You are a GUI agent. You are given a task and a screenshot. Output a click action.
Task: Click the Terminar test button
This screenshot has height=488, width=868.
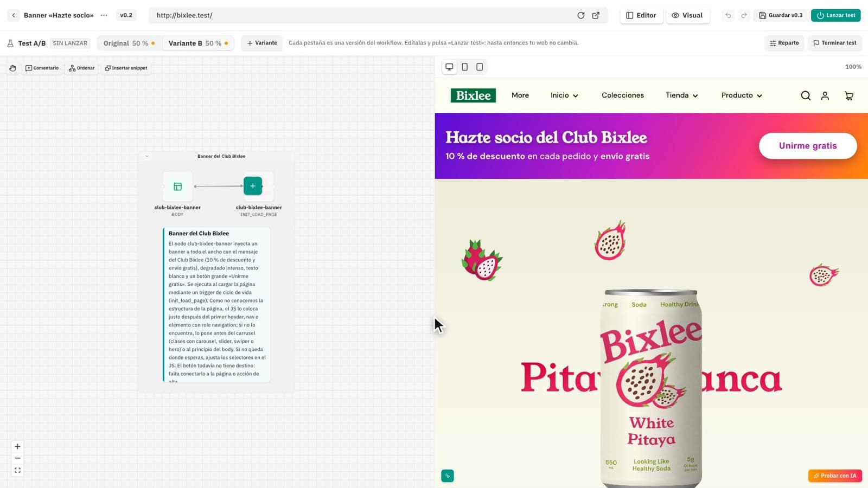tap(834, 43)
